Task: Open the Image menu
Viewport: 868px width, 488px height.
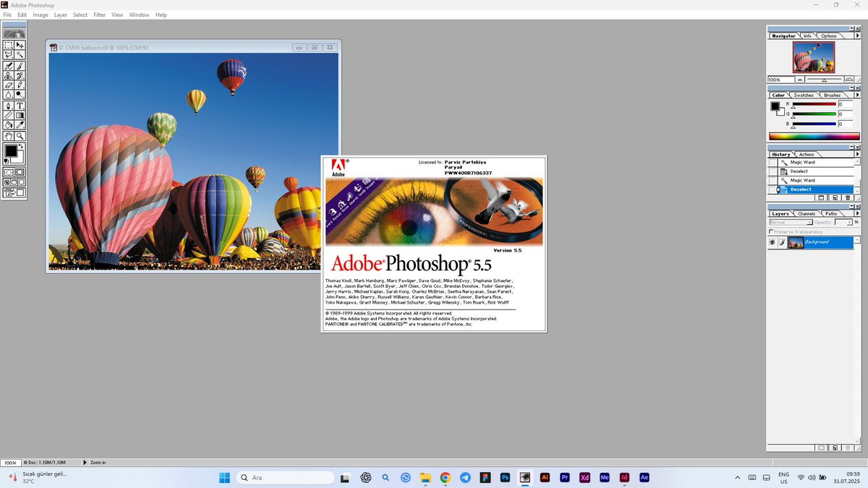Action: point(41,14)
